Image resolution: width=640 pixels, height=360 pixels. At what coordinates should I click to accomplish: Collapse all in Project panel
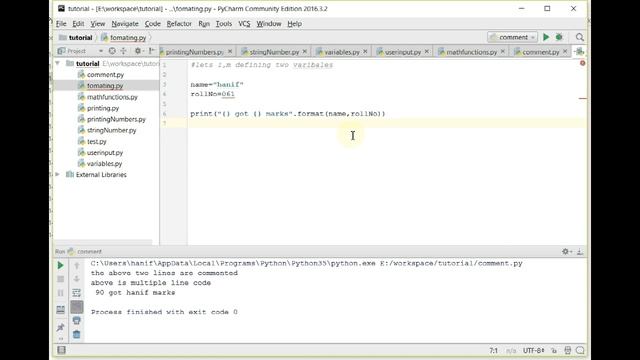(123, 51)
